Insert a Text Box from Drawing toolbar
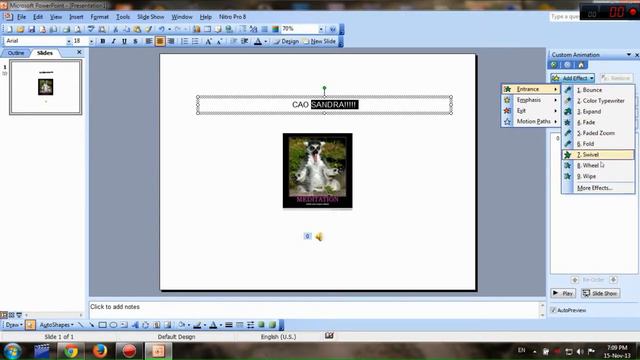Viewport: 640px width, 360px height. pyautogui.click(x=124, y=325)
